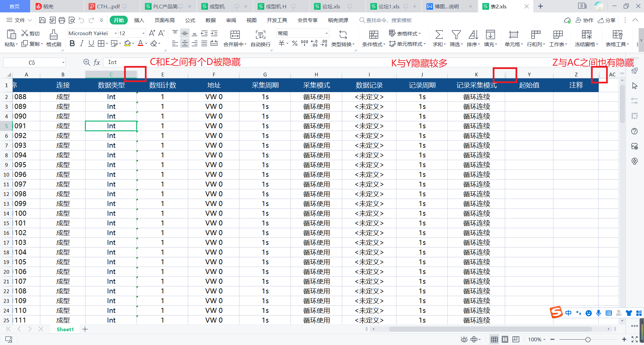
Task: Select the Sheet1 tab
Action: pyautogui.click(x=65, y=329)
